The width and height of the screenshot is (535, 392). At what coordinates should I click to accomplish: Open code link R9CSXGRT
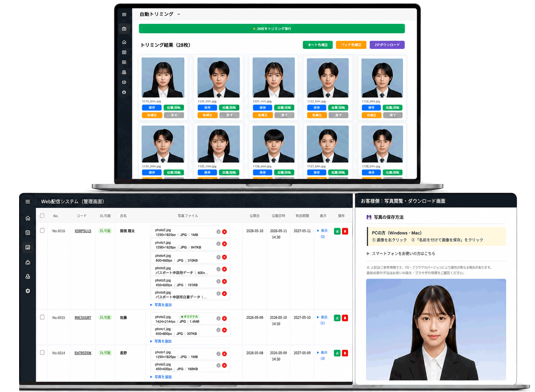(83, 318)
